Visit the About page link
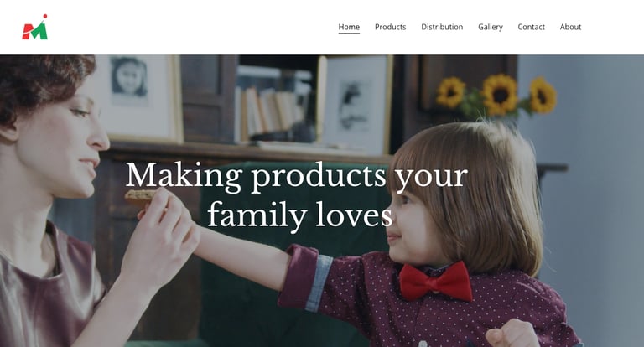Viewport: 644px width, 347px height. 570,27
